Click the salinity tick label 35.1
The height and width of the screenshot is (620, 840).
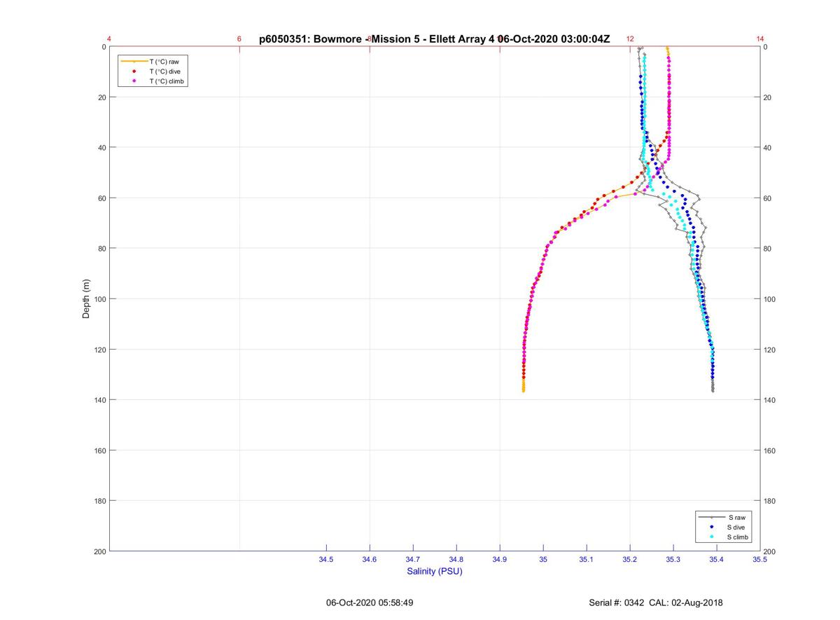[x=587, y=560]
